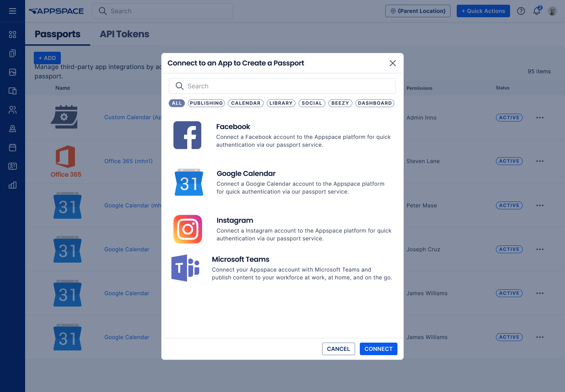Open the {Parent Location} selector
The image size is (565, 392).
click(417, 11)
